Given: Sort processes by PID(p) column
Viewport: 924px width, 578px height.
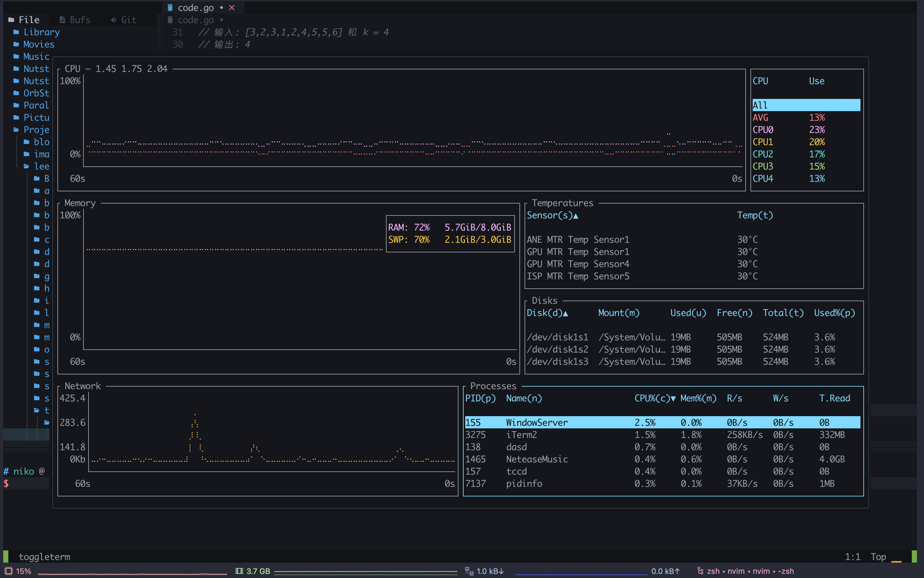Looking at the screenshot, I should point(480,398).
